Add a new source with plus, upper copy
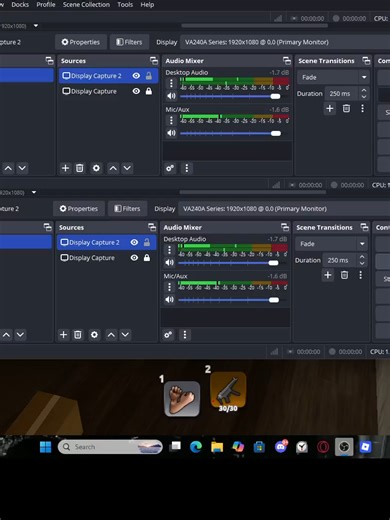The width and height of the screenshot is (390, 520). pyautogui.click(x=65, y=168)
